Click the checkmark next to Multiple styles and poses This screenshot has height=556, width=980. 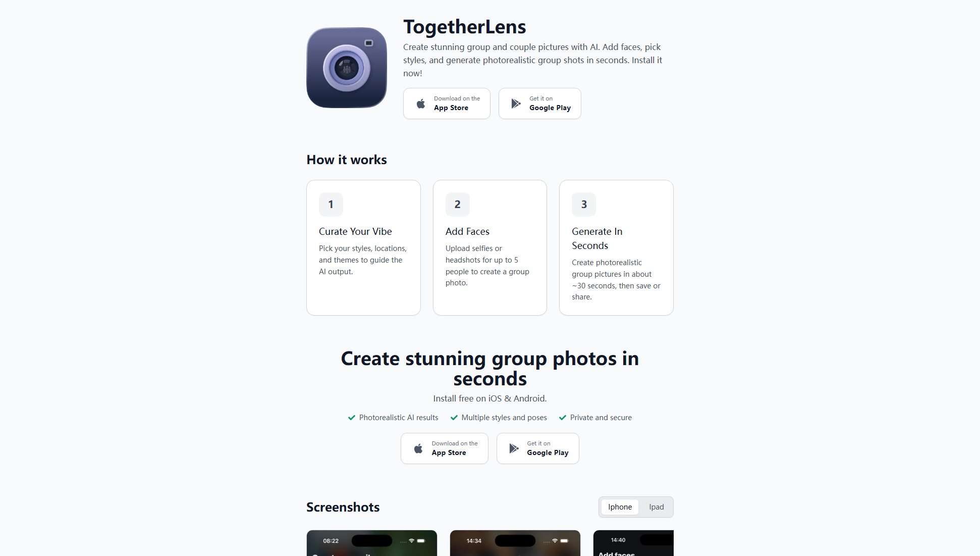[x=454, y=418]
